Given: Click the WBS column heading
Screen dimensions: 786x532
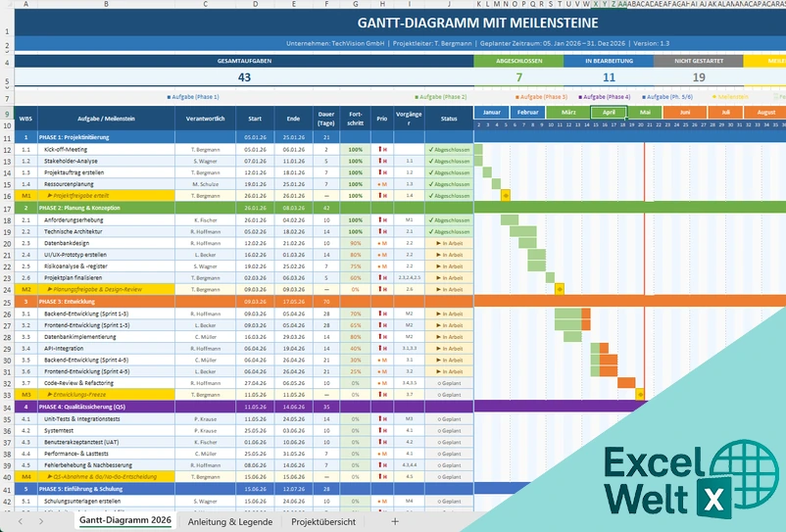Looking at the screenshot, I should (x=25, y=119).
